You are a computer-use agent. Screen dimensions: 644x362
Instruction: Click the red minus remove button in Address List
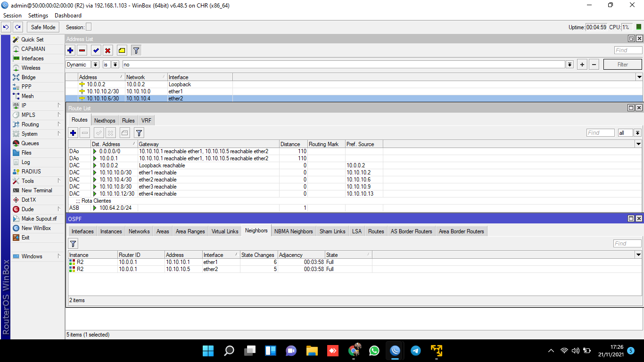coord(82,50)
